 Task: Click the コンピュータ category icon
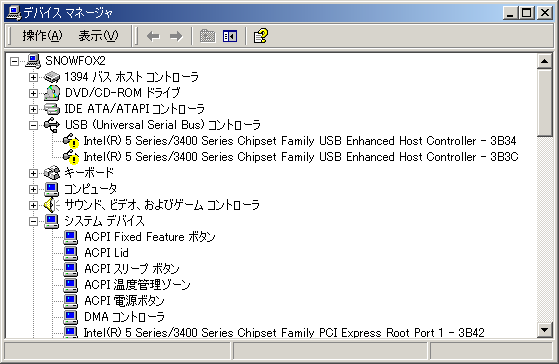click(52, 189)
